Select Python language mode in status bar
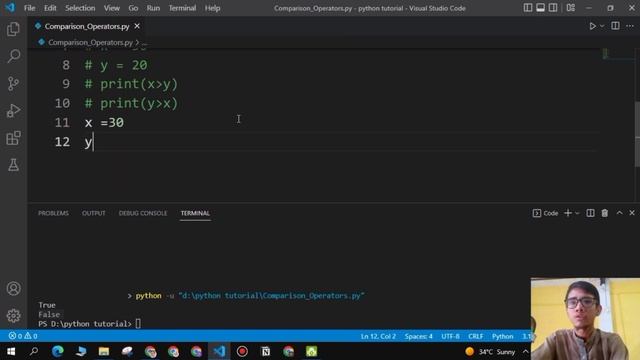Screen dimensions: 640x360 (x=502, y=336)
